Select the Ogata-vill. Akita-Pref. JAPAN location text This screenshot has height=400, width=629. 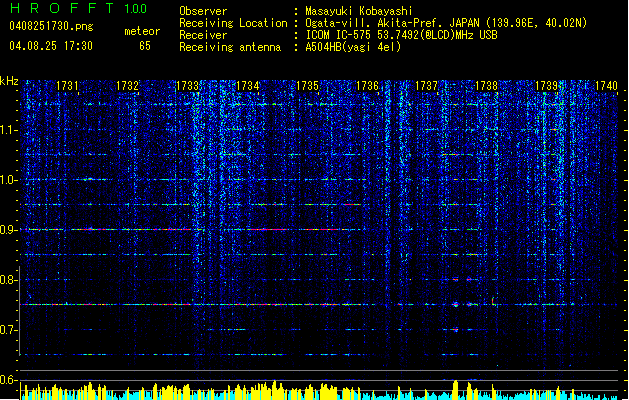point(446,23)
